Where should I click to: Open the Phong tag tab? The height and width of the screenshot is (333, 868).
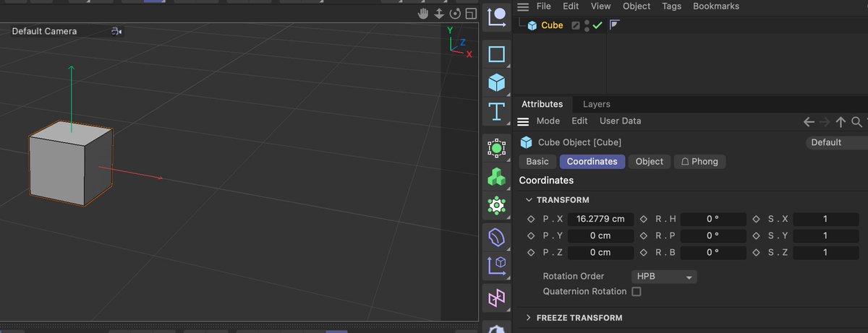tap(699, 162)
